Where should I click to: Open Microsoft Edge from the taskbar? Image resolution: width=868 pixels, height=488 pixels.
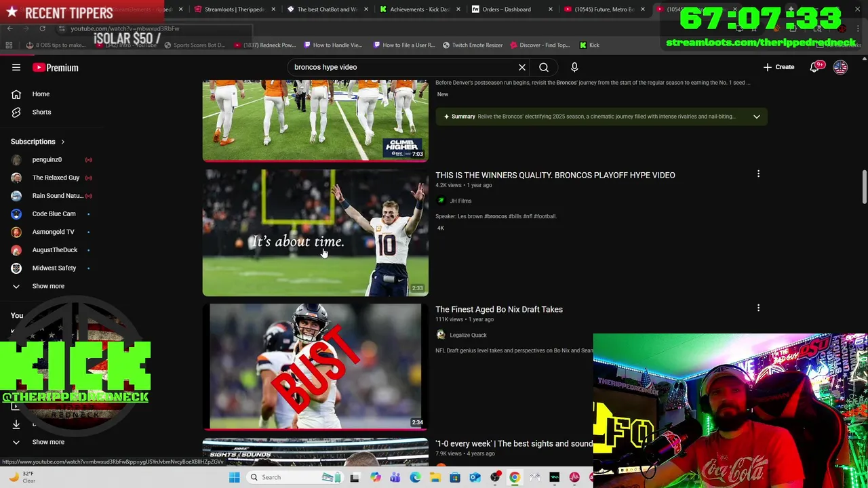click(416, 477)
